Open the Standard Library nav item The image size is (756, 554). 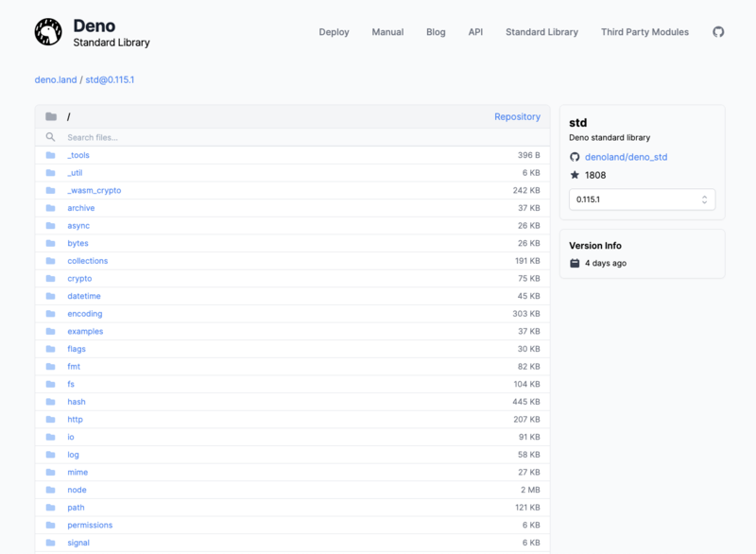tap(541, 32)
